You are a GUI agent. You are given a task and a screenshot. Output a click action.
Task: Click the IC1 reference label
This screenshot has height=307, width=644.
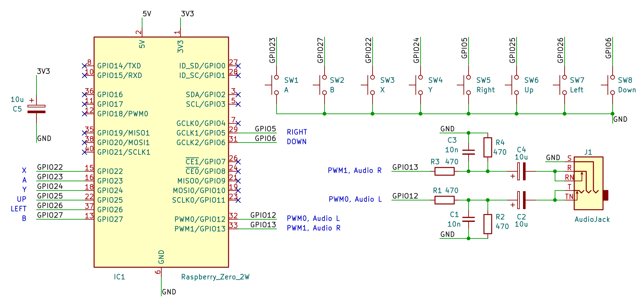[x=119, y=277]
